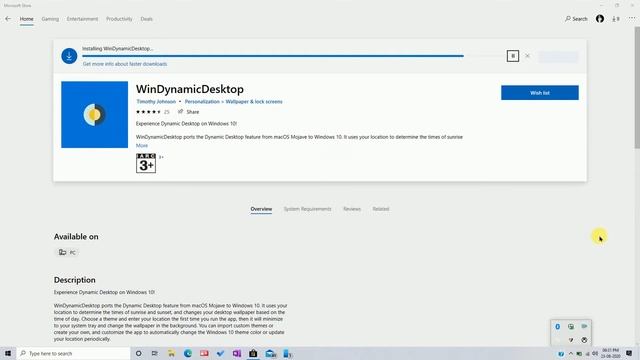Viewport: 640px width, 360px height.
Task: Add the app to Wish list
Action: coord(540,93)
